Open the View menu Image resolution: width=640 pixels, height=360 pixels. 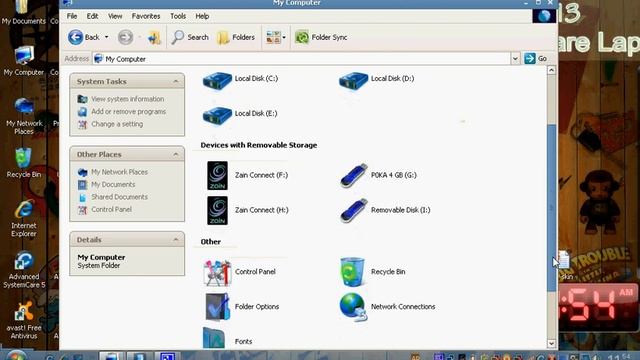[115, 16]
